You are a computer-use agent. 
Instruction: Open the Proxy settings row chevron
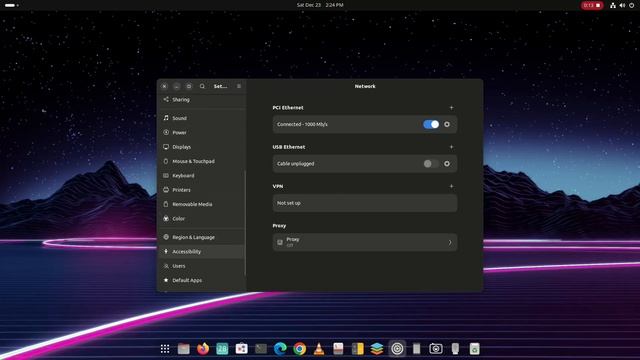click(450, 242)
